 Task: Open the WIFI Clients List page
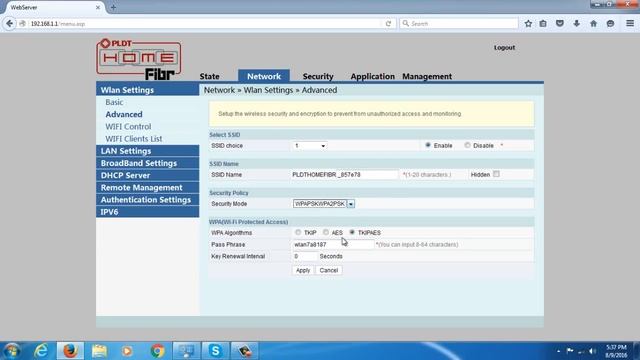click(x=134, y=139)
